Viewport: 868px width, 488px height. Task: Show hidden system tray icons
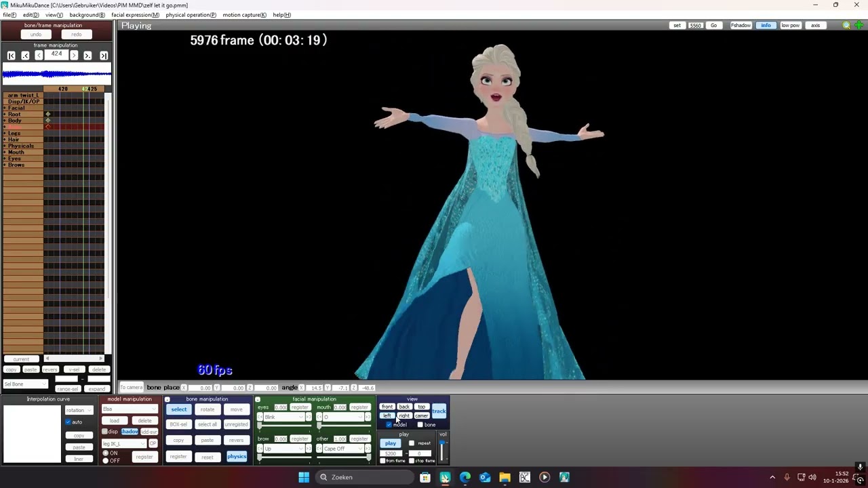point(772,477)
